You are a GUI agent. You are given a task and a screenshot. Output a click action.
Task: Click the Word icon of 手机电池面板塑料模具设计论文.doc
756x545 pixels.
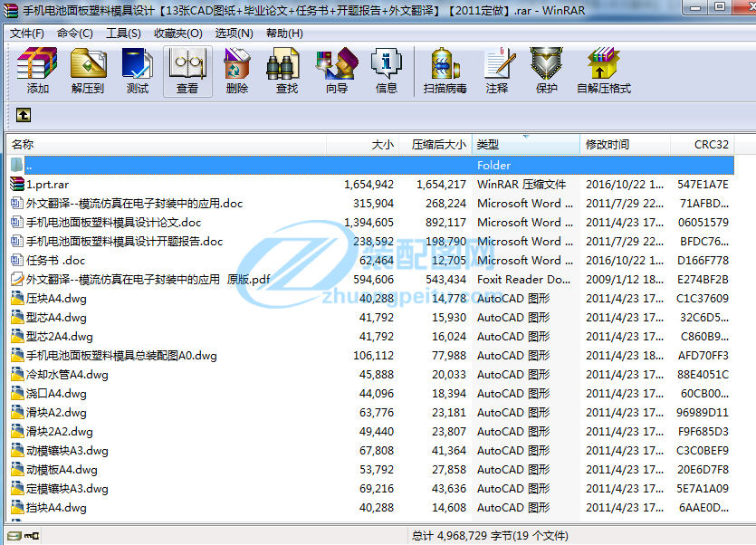click(x=17, y=223)
